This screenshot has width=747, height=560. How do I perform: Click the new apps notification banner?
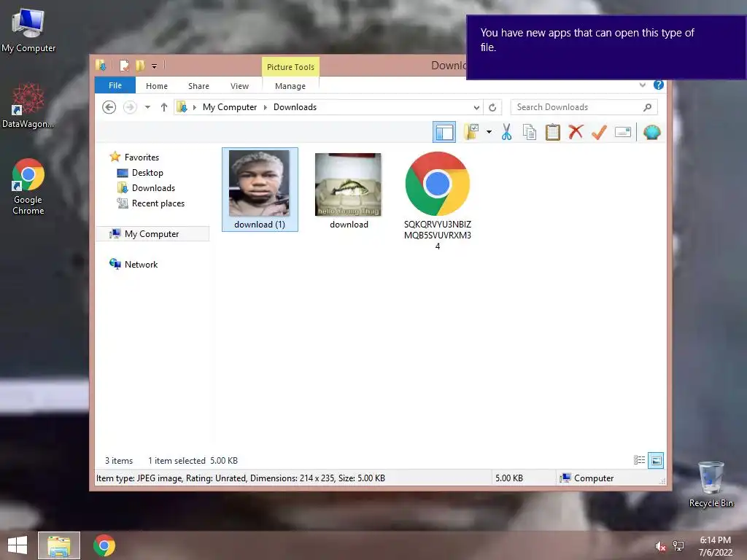(x=606, y=47)
